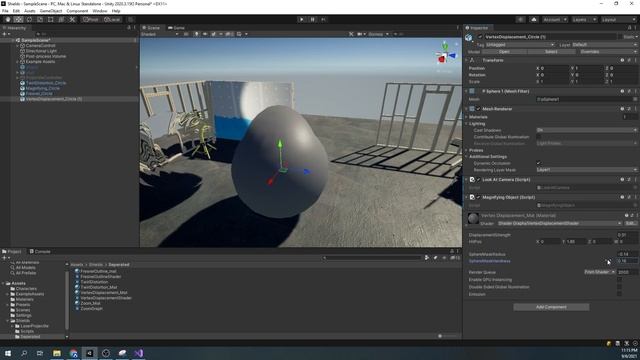Open the Account dropdown
The height and width of the screenshot is (360, 640).
coord(554,19)
